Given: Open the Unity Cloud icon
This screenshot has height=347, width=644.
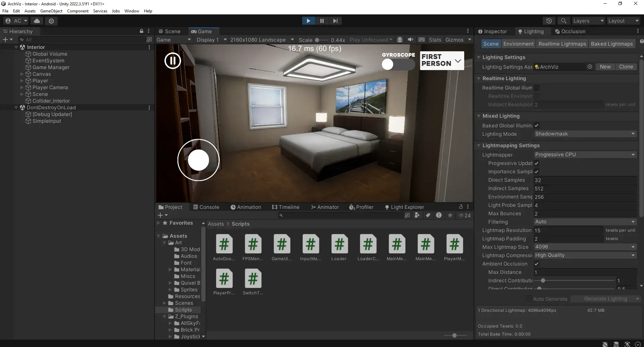Looking at the screenshot, I should (x=37, y=21).
